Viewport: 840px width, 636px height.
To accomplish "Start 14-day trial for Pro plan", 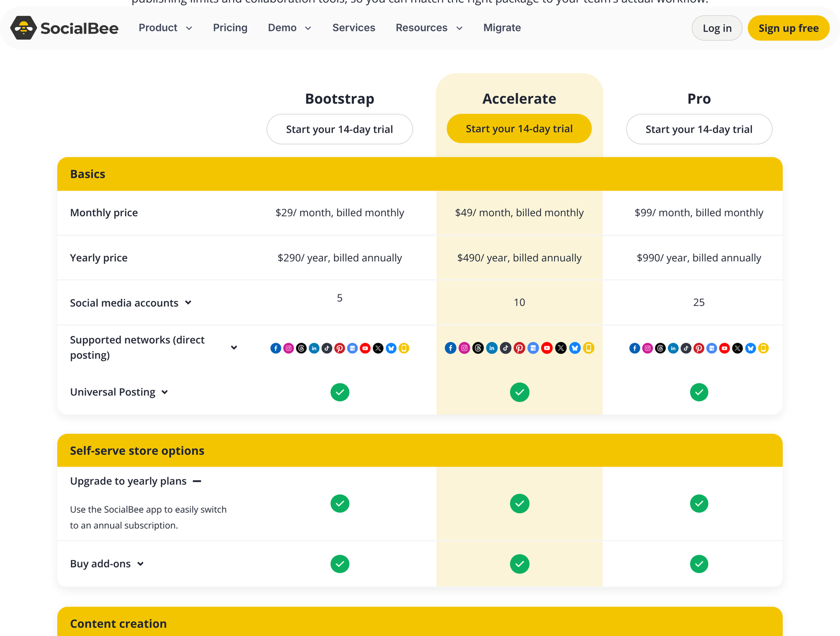I will [x=699, y=129].
